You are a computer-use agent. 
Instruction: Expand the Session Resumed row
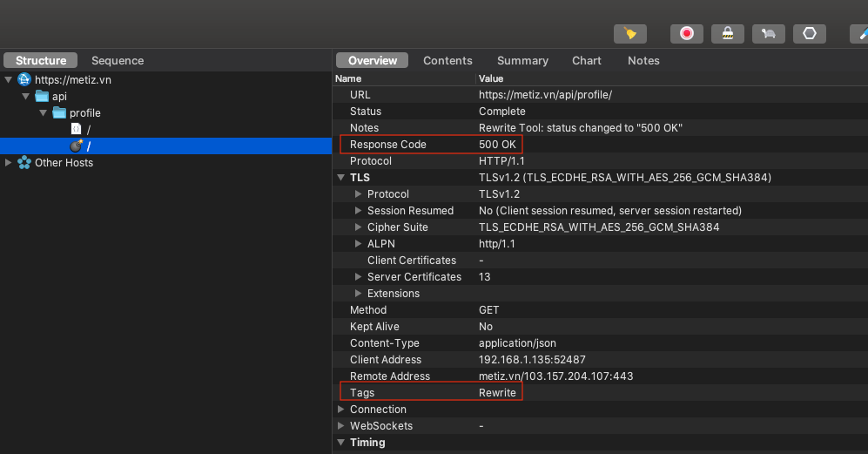coord(358,211)
